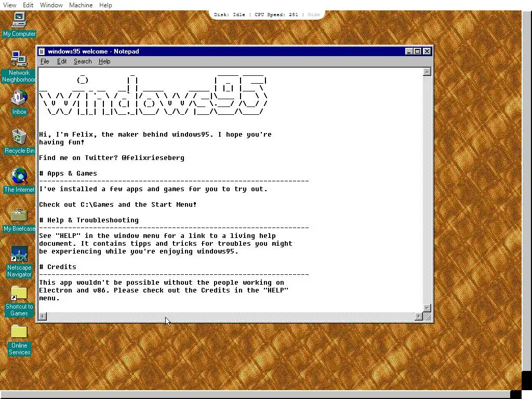
Task: Close the Notepad window
Action: coord(427,51)
